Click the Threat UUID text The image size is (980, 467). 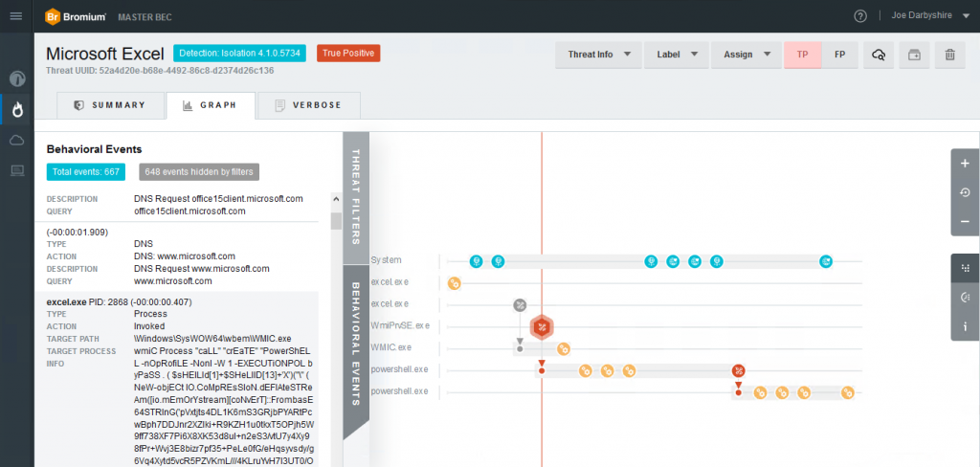point(160,71)
